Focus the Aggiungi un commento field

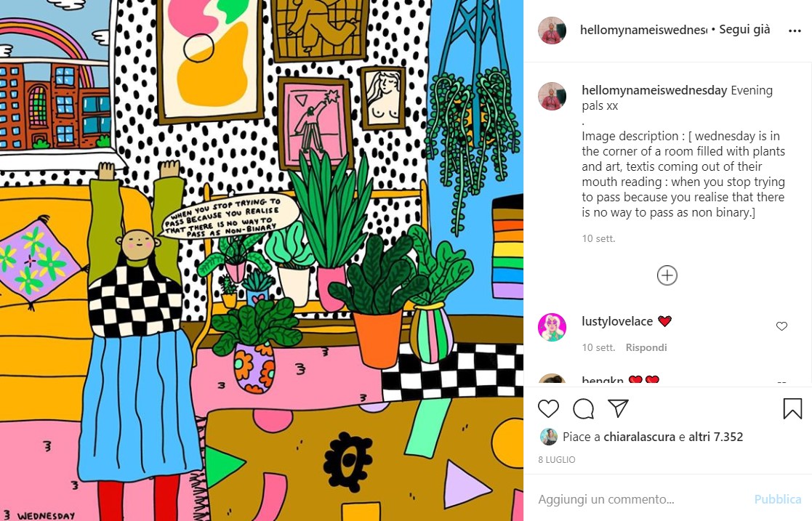click(x=642, y=499)
